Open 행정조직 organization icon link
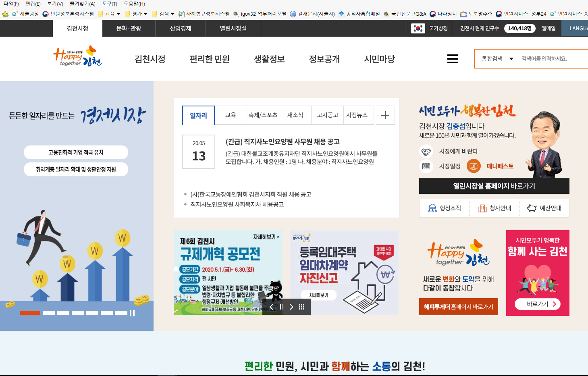Viewport: 588px width, 376px height. pyautogui.click(x=432, y=208)
